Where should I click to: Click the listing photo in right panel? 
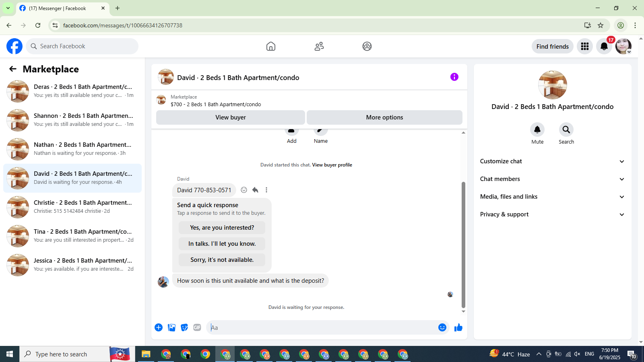(553, 85)
